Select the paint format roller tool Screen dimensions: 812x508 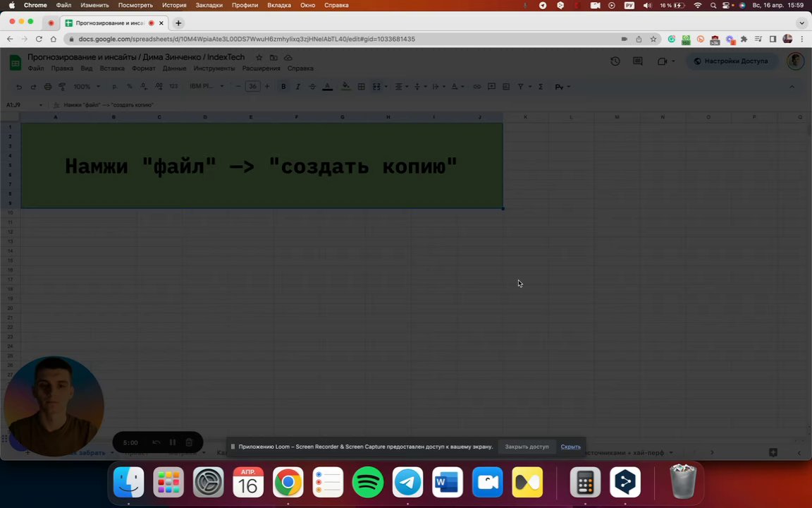(x=62, y=87)
